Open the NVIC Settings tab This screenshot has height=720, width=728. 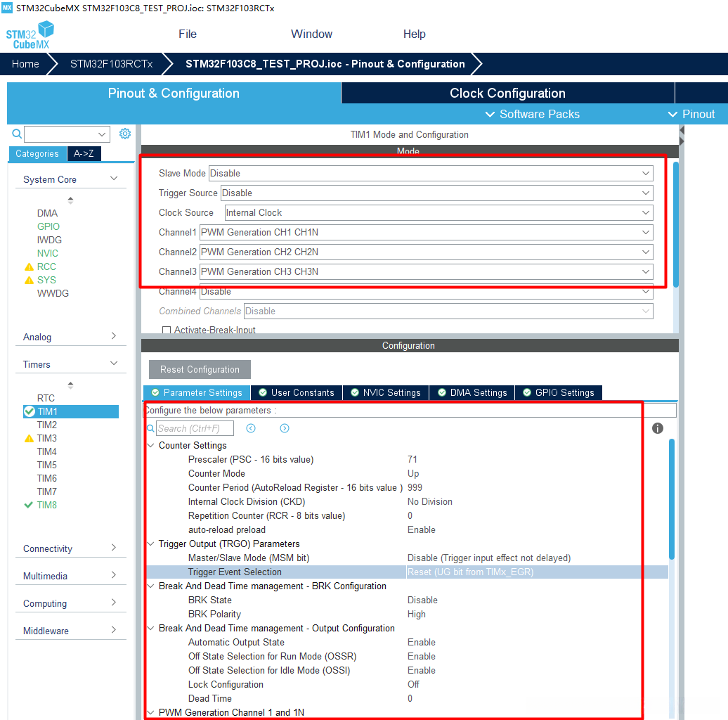(386, 392)
